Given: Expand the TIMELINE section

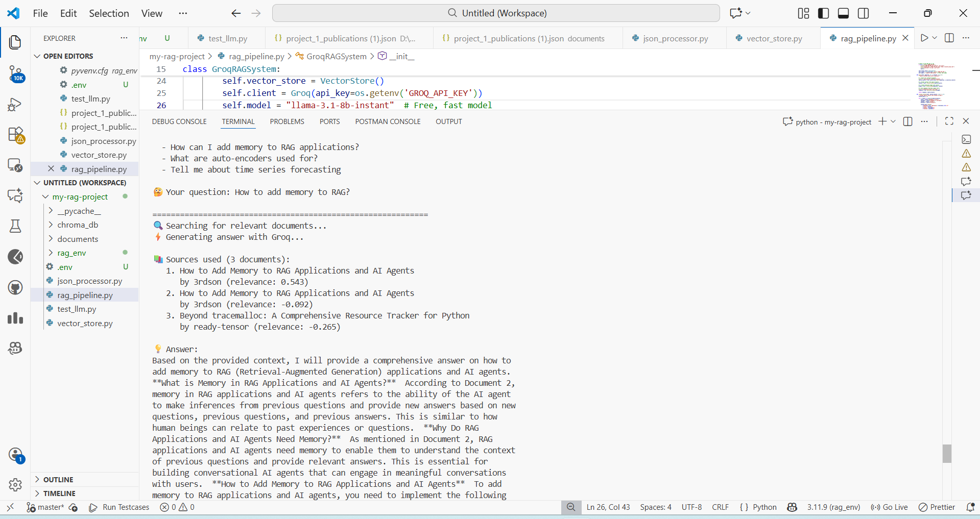Looking at the screenshot, I should pyautogui.click(x=60, y=493).
